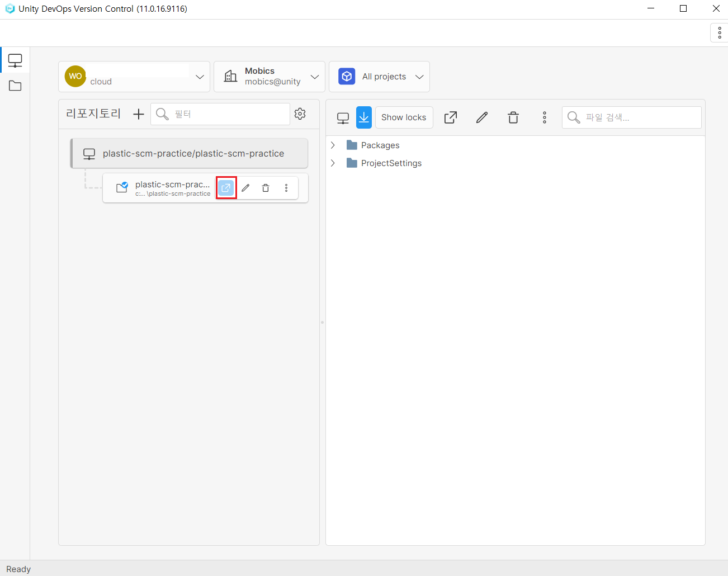Focus the repository filter input field
728x576 pixels.
pos(220,114)
